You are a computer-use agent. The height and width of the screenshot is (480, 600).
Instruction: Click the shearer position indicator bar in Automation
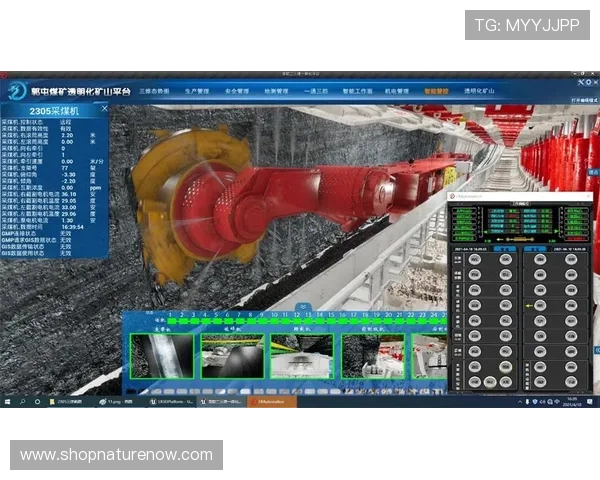pos(520,240)
